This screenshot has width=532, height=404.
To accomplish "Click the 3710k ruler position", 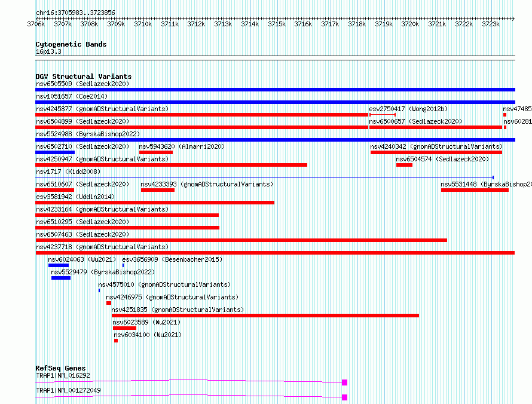I will click(143, 24).
